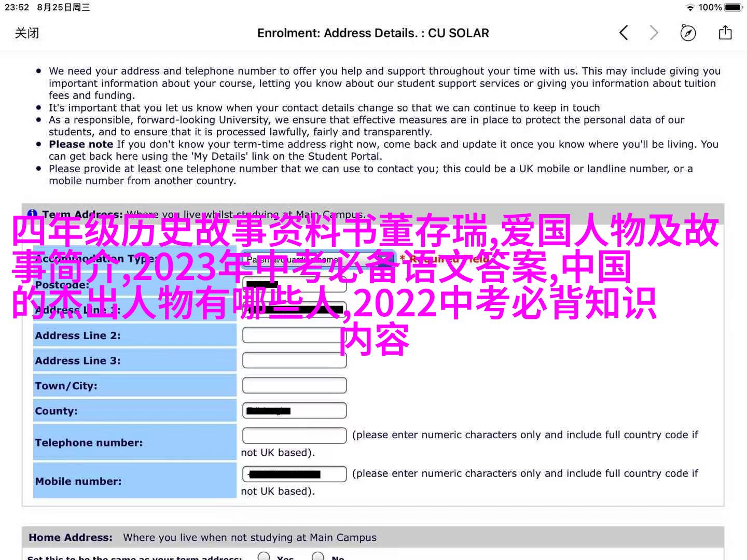The height and width of the screenshot is (560, 747).
Task: Click the Address Line 3 field
Action: pos(294,360)
